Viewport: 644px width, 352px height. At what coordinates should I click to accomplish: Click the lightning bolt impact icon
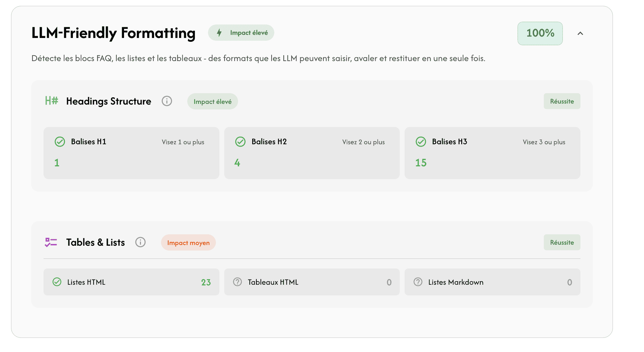tap(219, 33)
